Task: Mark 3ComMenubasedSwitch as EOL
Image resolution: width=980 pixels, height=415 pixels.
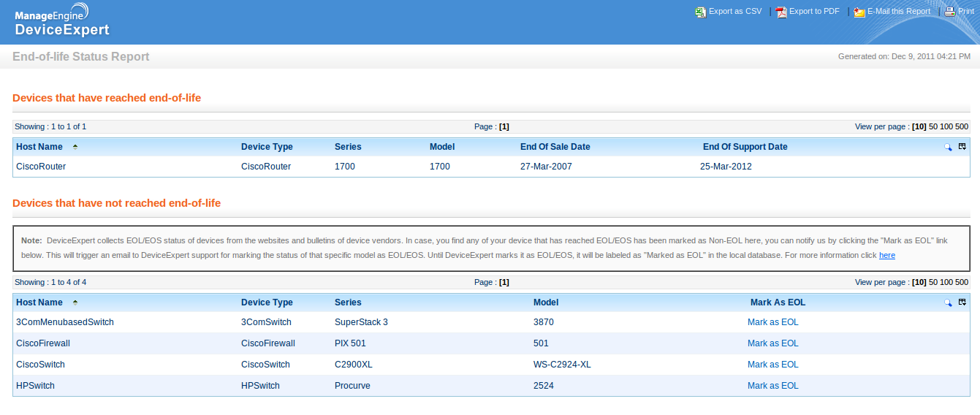Action: click(773, 322)
